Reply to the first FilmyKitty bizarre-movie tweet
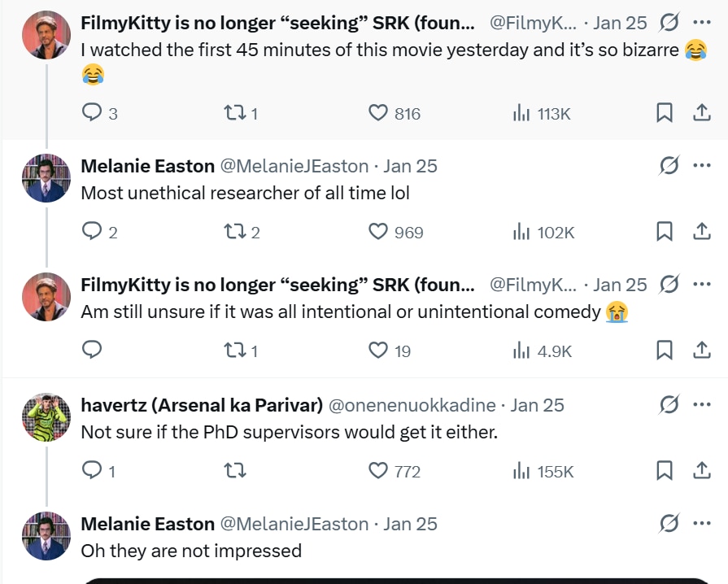The height and width of the screenshot is (584, 728). 93,113
